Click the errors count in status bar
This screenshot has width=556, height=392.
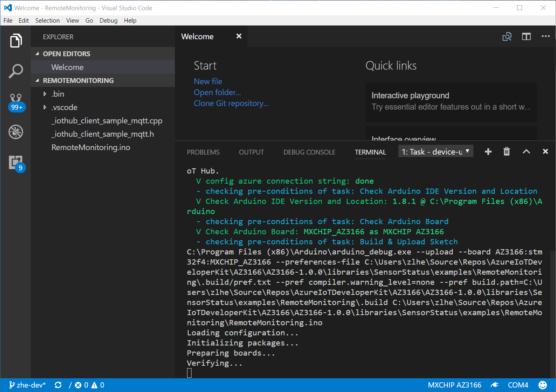81,385
